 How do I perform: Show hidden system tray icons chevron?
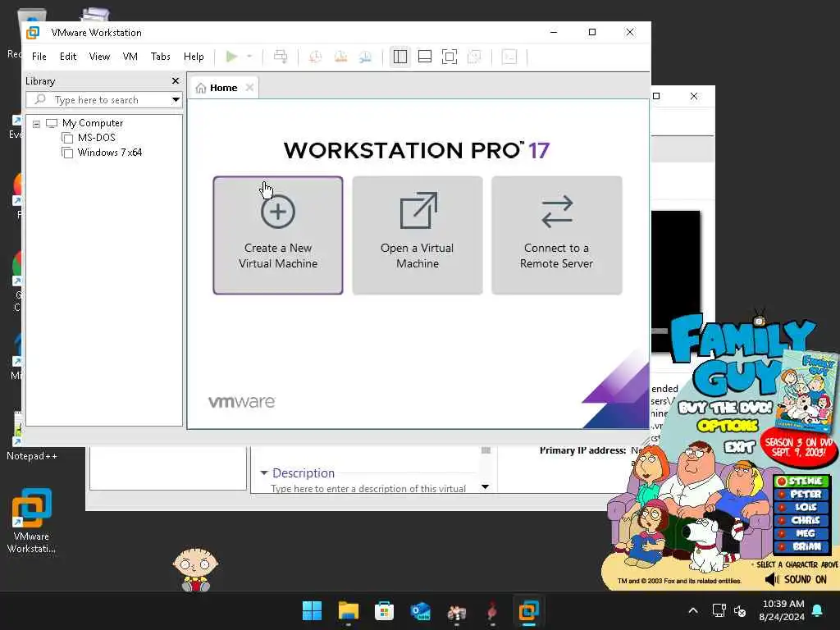(x=692, y=610)
